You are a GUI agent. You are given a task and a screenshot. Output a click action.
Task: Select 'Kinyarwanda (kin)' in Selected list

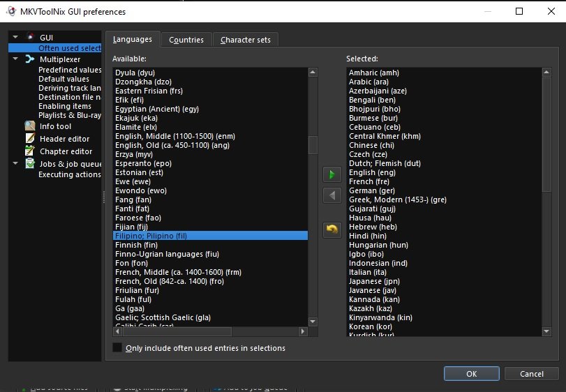444,317
